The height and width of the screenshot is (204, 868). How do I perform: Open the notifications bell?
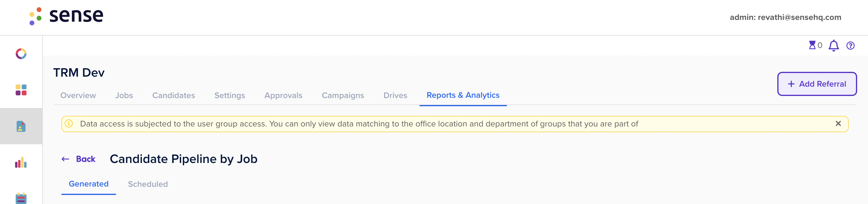[834, 46]
